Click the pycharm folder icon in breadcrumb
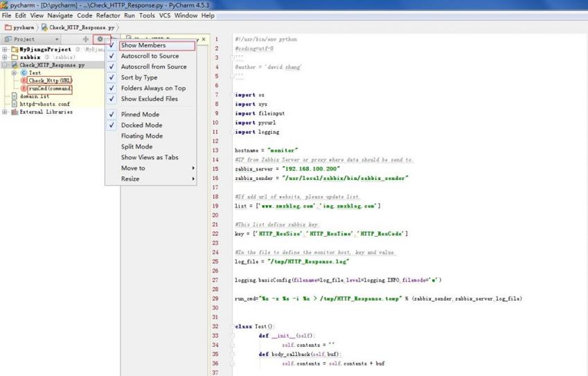 (8, 28)
